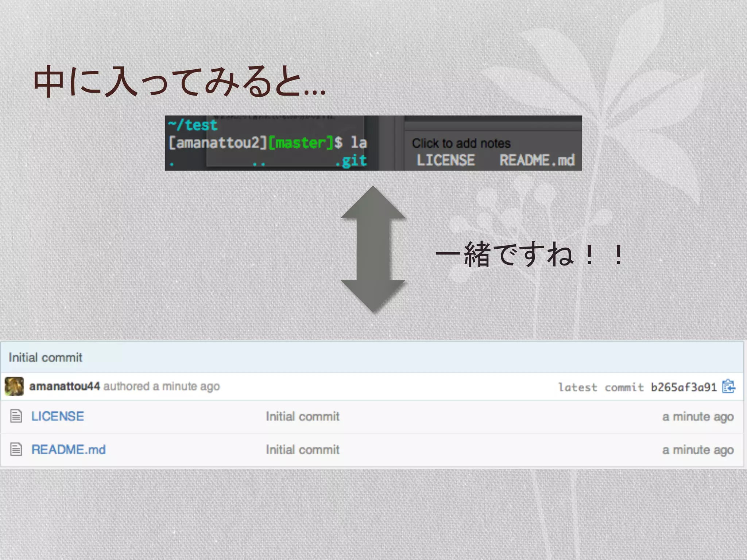747x560 pixels.
Task: Click 'Click to add notes' field
Action: click(461, 143)
